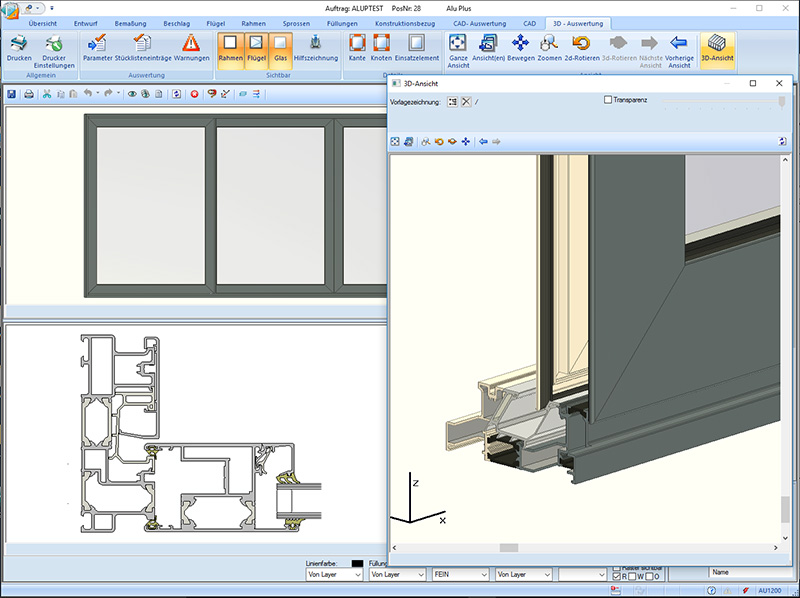Click Vorlagezeichnung select button
800x598 pixels.
tap(453, 102)
